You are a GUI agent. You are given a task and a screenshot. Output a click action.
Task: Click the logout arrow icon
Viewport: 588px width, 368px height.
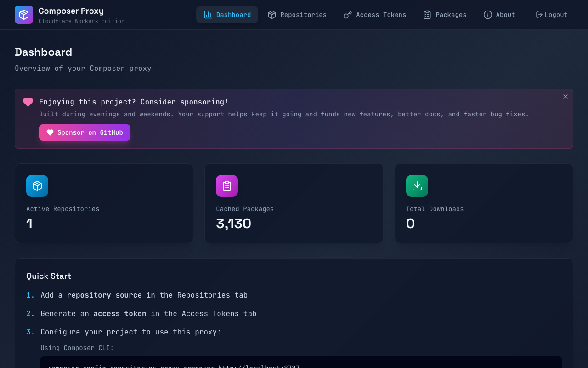(x=539, y=15)
